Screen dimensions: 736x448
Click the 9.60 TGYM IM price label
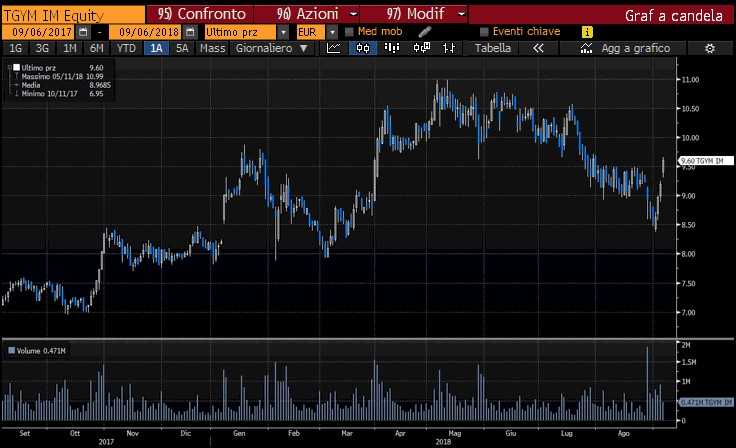click(x=706, y=161)
